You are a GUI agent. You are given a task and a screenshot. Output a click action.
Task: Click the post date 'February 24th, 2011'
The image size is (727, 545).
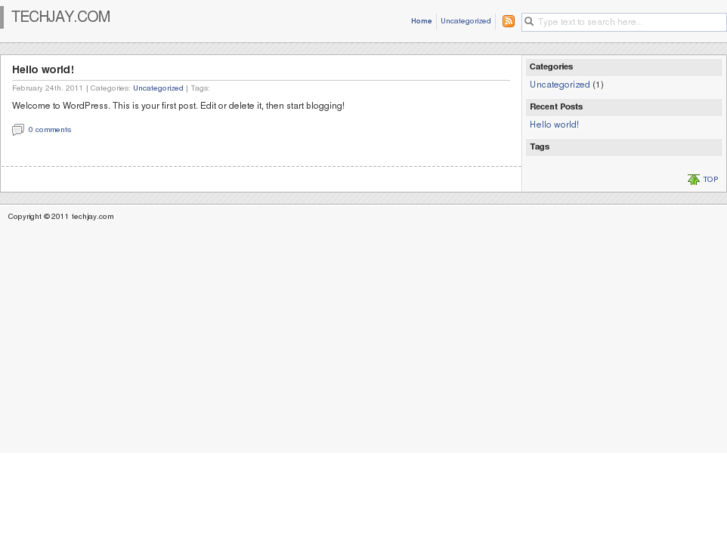pyautogui.click(x=47, y=88)
